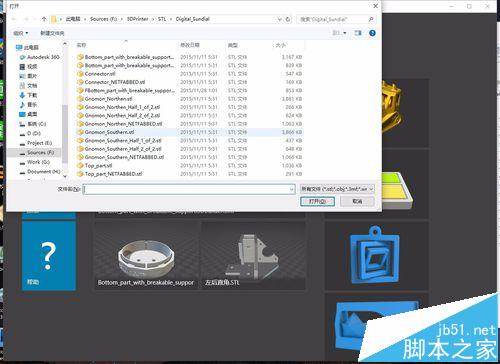
Task: Open the 下载 folder in the sidebar
Action: tap(29, 95)
